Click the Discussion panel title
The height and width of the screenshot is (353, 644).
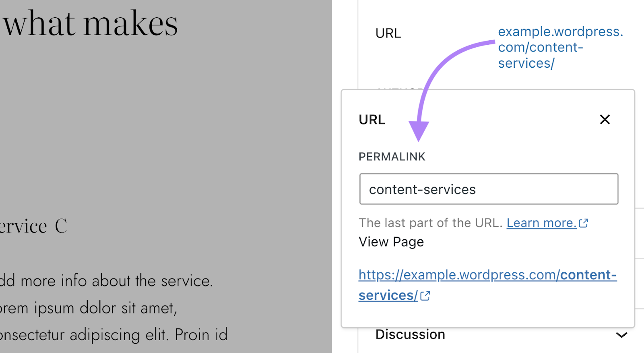[410, 335]
